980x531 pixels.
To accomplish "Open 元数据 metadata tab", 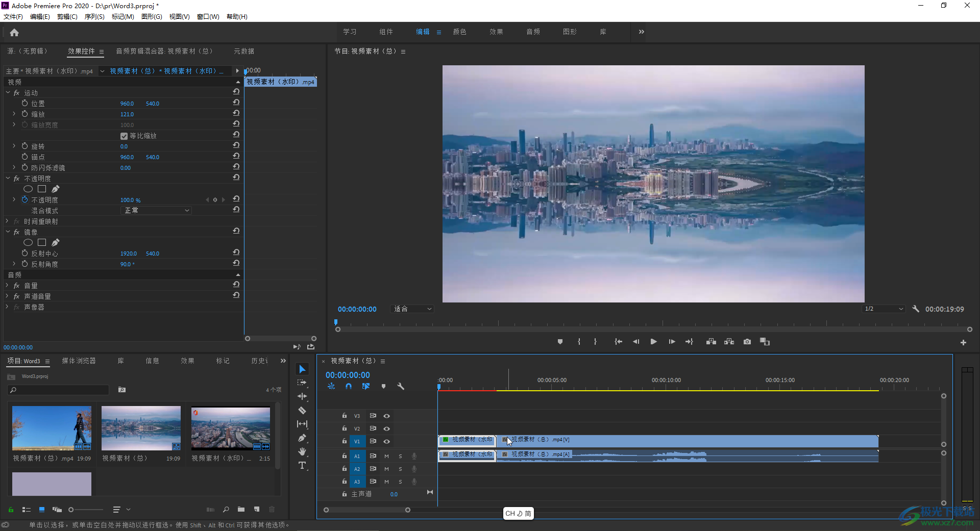I will pyautogui.click(x=244, y=52).
